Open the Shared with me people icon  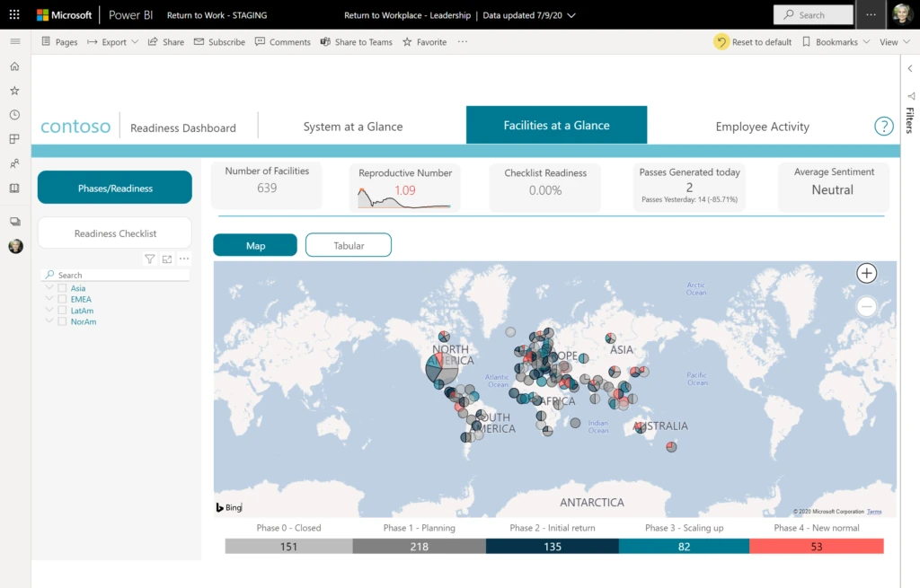coord(14,163)
